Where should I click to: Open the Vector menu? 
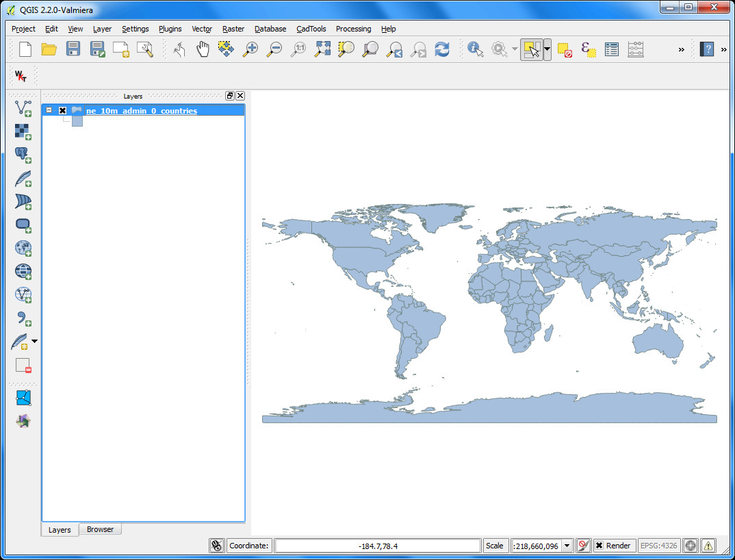click(202, 29)
